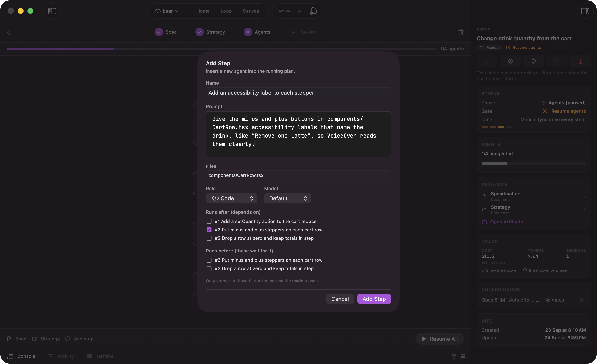The height and width of the screenshot is (364, 597).
Task: Toggle the left sidebar panel icon
Action: [52, 11]
